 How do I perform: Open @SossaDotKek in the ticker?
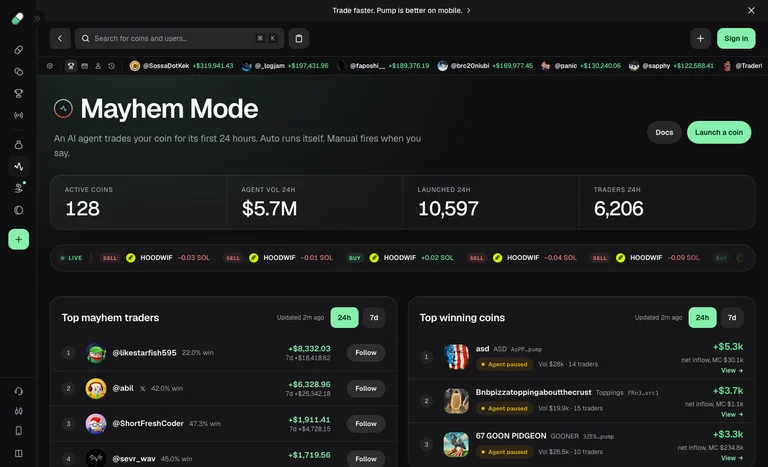coord(181,66)
